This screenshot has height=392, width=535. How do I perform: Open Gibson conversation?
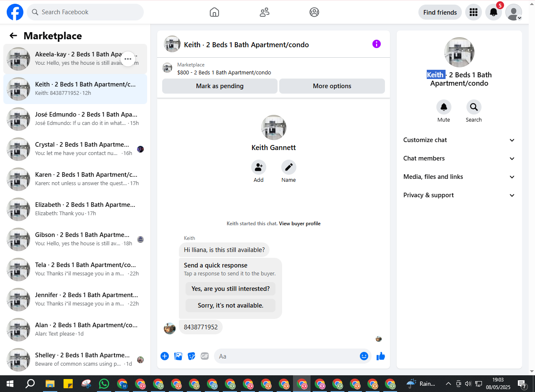point(75,239)
